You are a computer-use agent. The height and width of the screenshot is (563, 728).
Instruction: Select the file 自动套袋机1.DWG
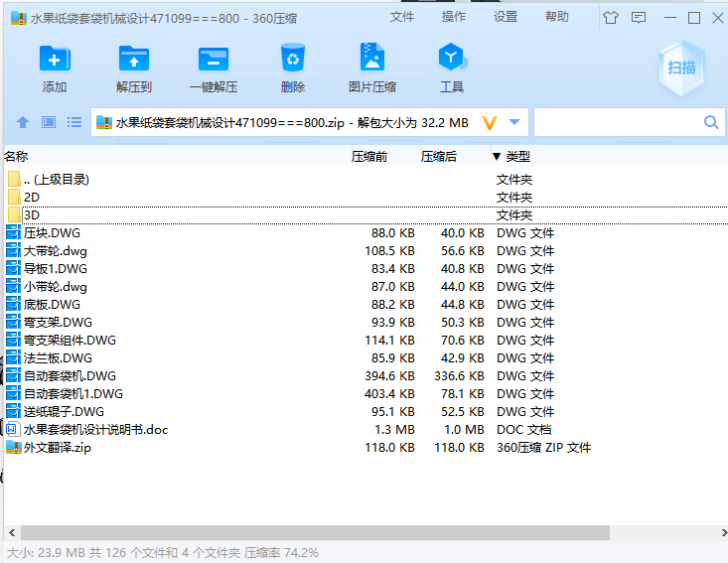[x=365, y=393]
